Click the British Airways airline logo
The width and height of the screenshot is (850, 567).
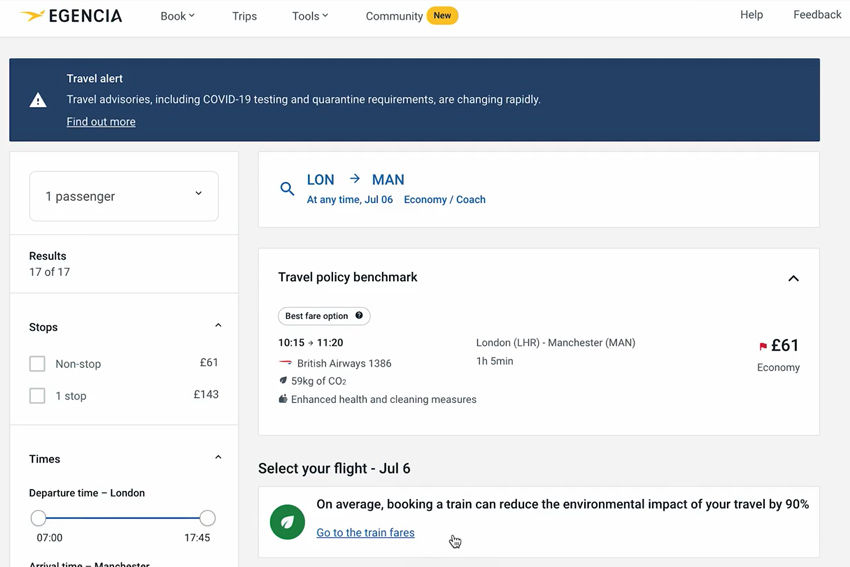pyautogui.click(x=286, y=363)
